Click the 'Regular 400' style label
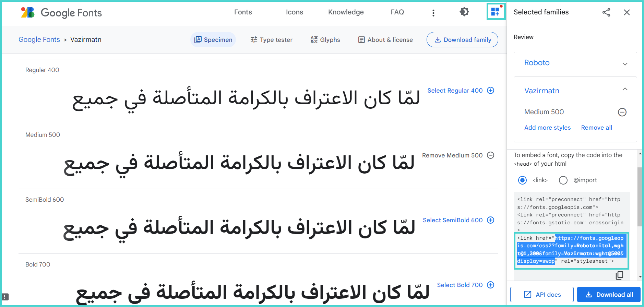 [x=42, y=70]
